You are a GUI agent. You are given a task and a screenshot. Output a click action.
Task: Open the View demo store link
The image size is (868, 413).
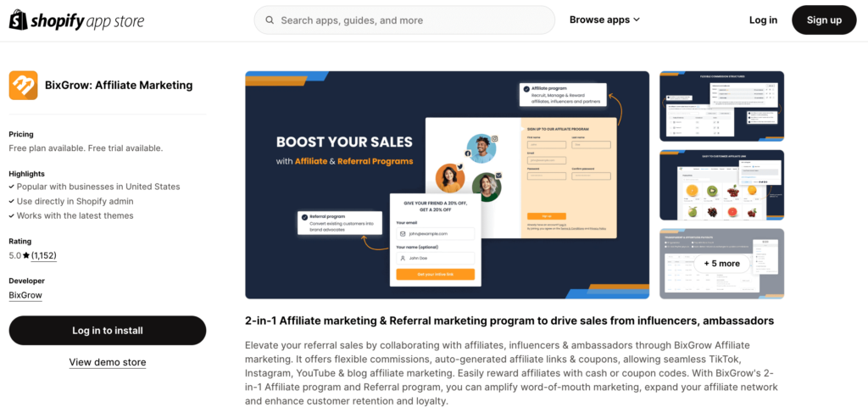[x=108, y=363]
